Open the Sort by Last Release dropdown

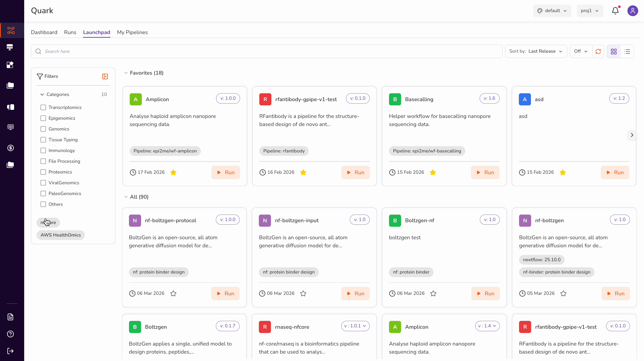pyautogui.click(x=536, y=51)
